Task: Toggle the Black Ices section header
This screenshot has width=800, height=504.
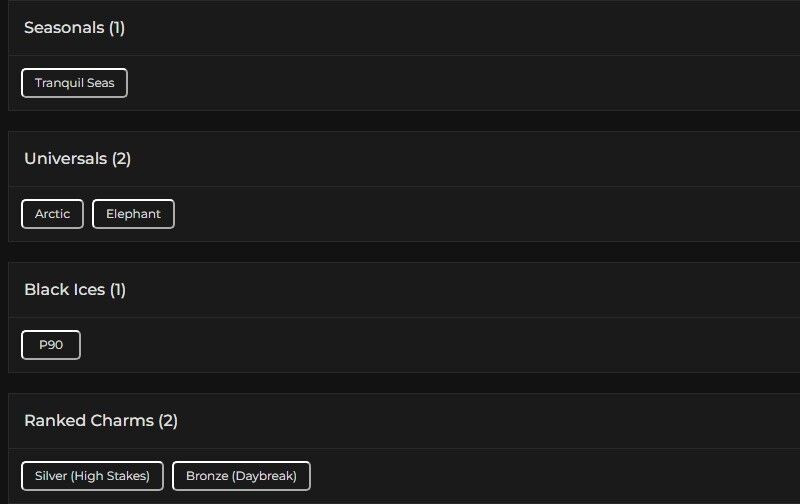Action: click(x=400, y=290)
